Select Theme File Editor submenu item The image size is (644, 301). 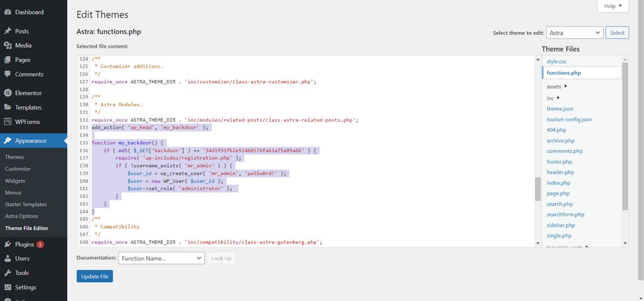[26, 228]
